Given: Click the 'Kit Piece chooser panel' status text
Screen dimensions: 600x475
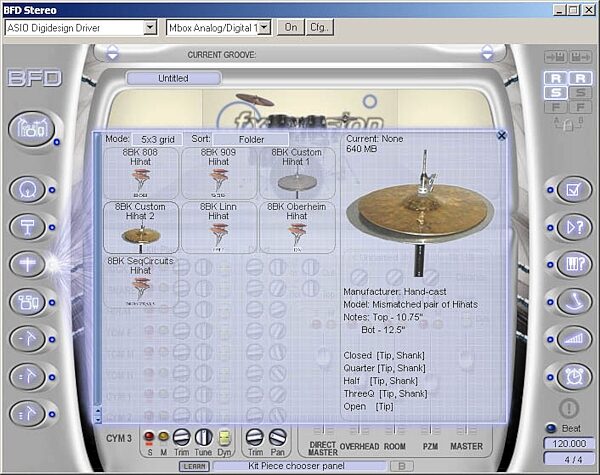Looking at the screenshot, I should click(x=296, y=466).
